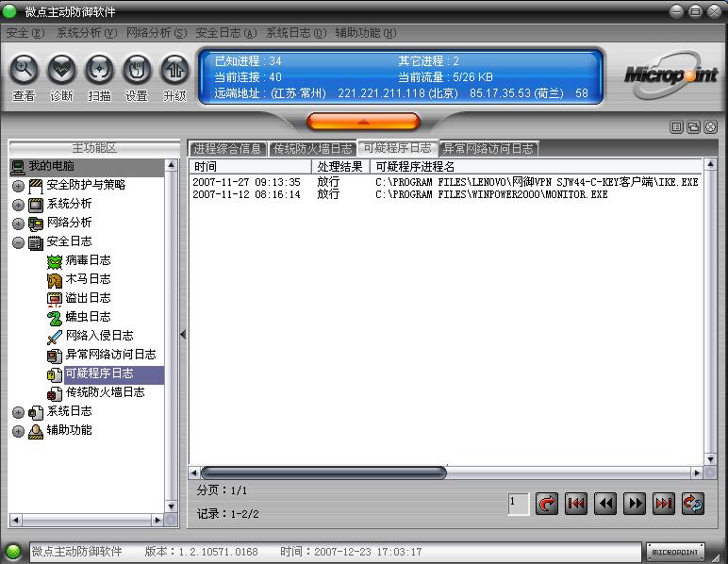Expand the 网络分析 tree node
This screenshot has width=728, height=564.
click(x=18, y=224)
